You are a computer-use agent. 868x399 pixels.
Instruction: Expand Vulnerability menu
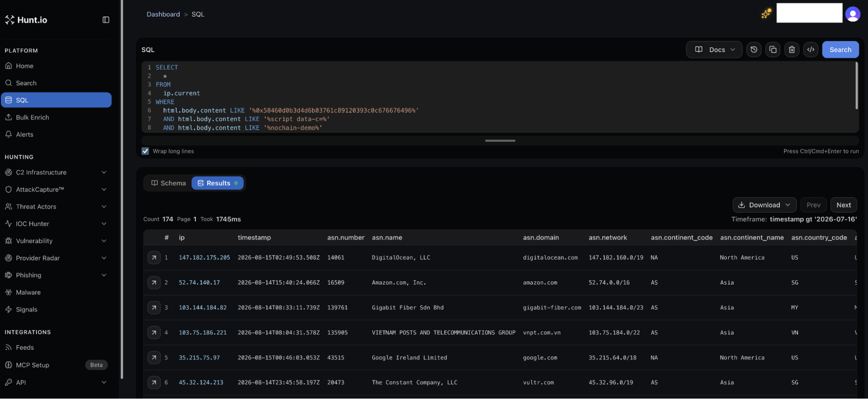point(56,241)
